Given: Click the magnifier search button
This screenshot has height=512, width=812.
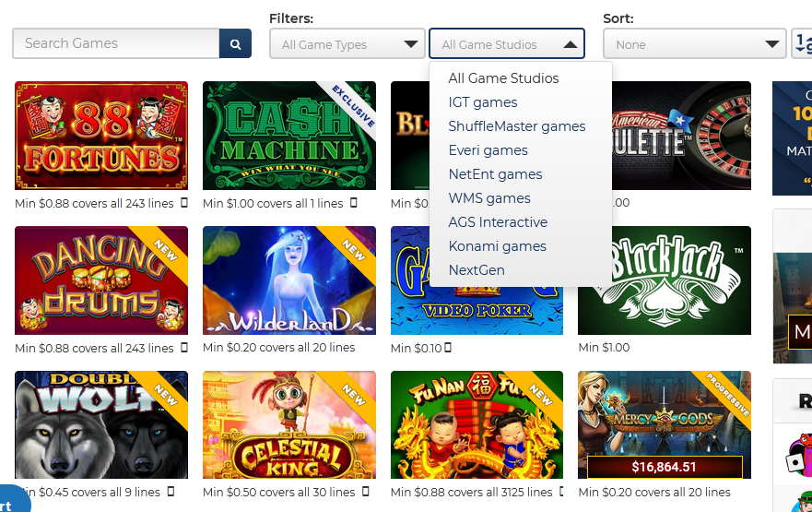Looking at the screenshot, I should [x=235, y=43].
